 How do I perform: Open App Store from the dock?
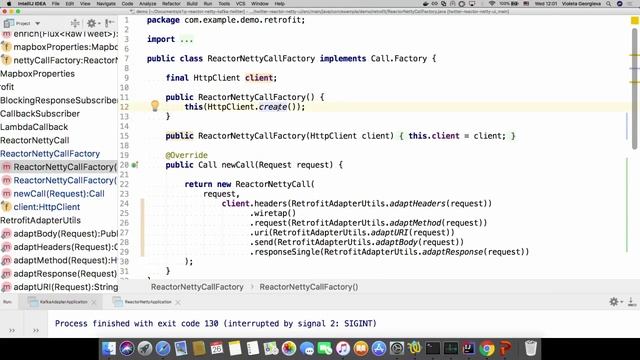[x=378, y=349]
